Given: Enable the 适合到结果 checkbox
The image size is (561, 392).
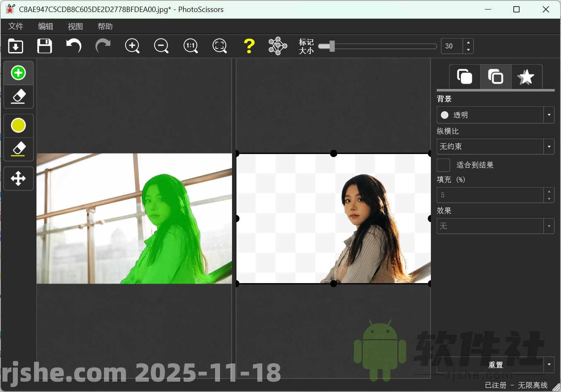Looking at the screenshot, I should point(443,165).
